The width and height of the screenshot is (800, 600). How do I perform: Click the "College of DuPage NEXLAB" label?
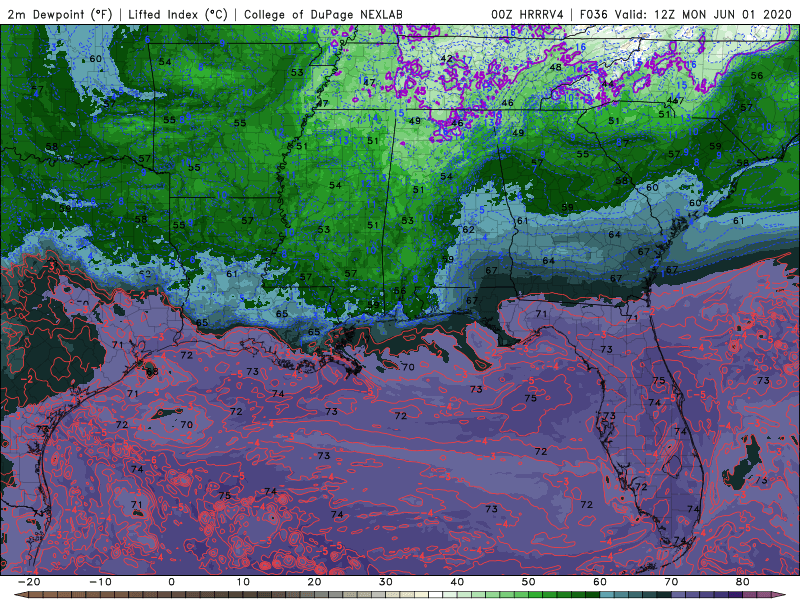(x=323, y=14)
